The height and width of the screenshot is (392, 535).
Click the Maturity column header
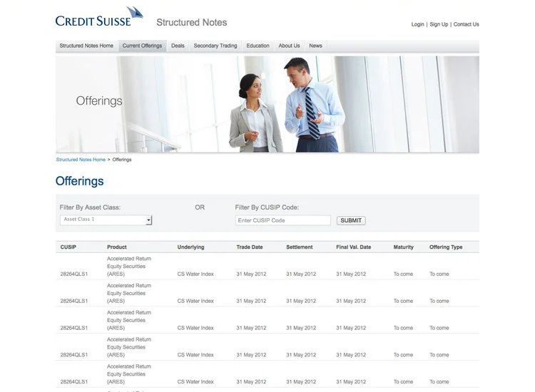coord(403,247)
